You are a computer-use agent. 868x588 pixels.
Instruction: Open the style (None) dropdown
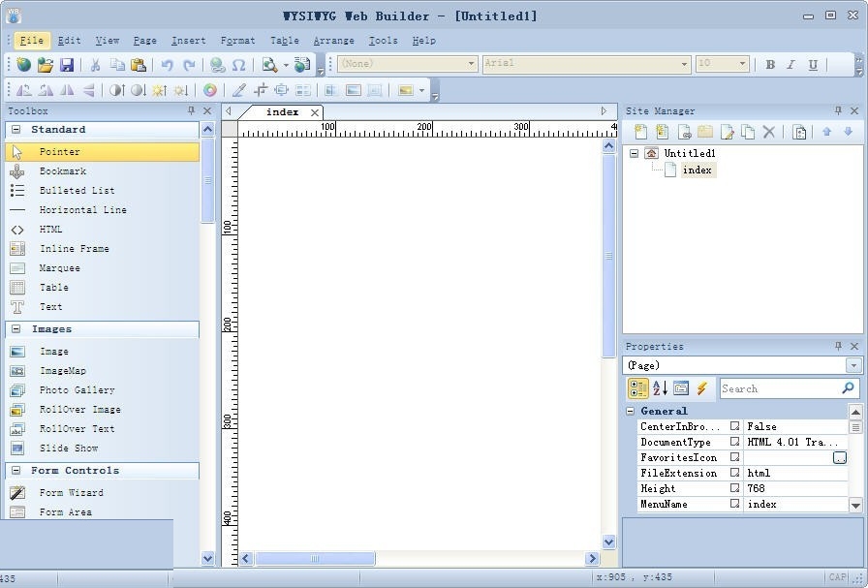pos(471,64)
